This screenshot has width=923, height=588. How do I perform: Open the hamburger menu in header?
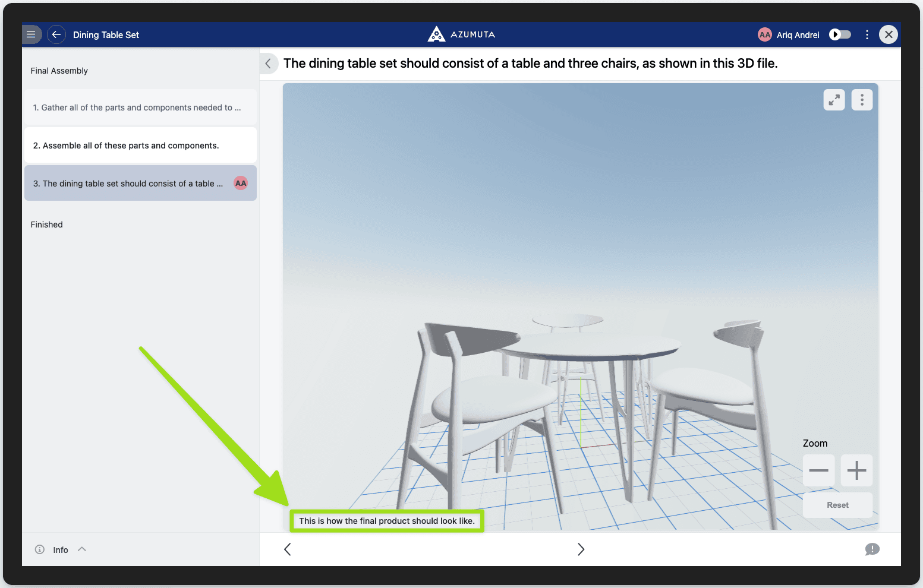click(x=31, y=34)
